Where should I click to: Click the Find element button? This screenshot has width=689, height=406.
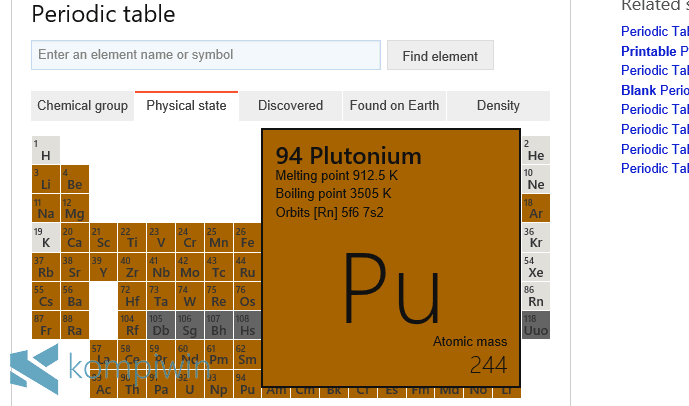click(x=440, y=55)
